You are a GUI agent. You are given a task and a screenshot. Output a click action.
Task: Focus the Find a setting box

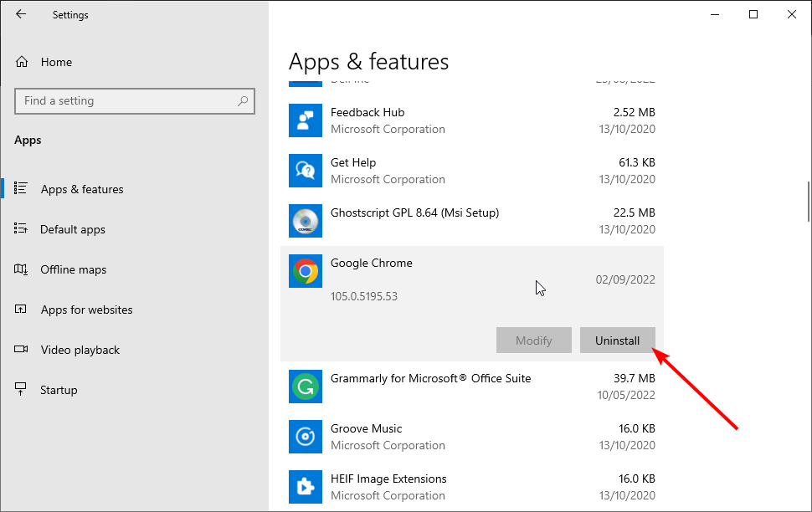point(135,101)
